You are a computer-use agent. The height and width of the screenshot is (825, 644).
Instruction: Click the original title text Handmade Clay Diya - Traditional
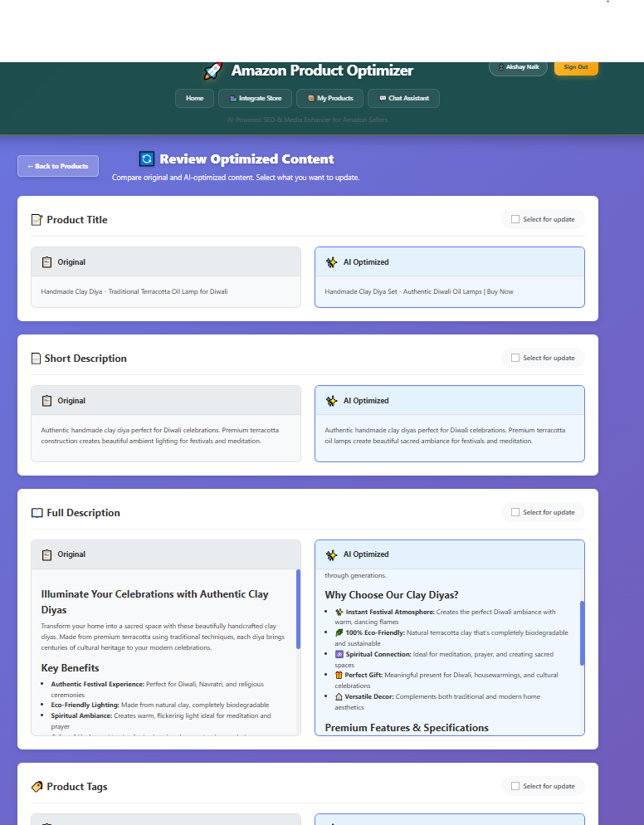pyautogui.click(x=134, y=291)
